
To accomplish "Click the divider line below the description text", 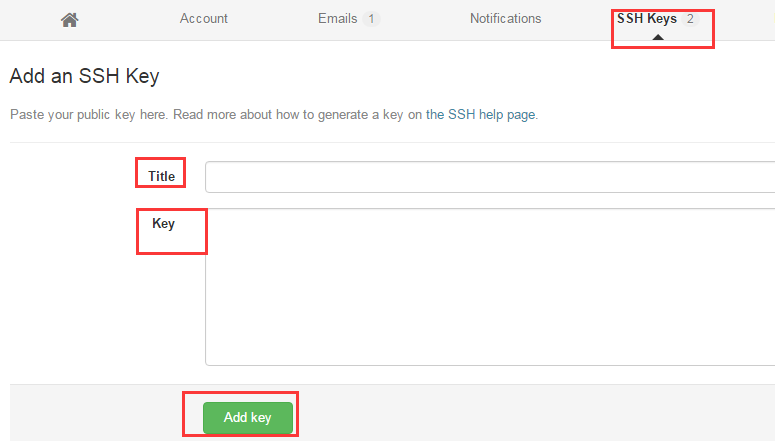I will pyautogui.click(x=390, y=142).
